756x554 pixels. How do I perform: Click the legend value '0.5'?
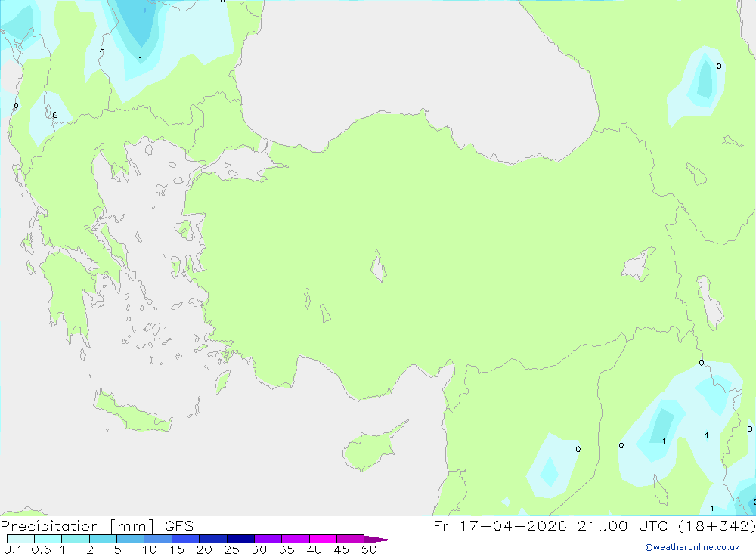click(41, 549)
